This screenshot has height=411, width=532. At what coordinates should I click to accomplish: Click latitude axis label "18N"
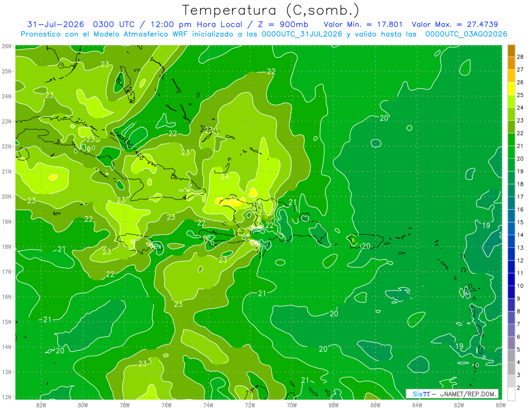point(6,247)
